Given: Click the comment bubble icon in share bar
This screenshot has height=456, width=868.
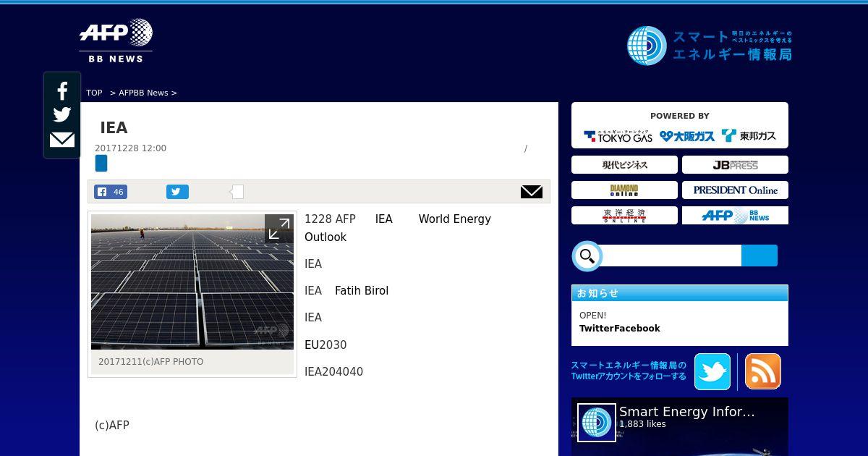Looking at the screenshot, I should click(x=237, y=192).
